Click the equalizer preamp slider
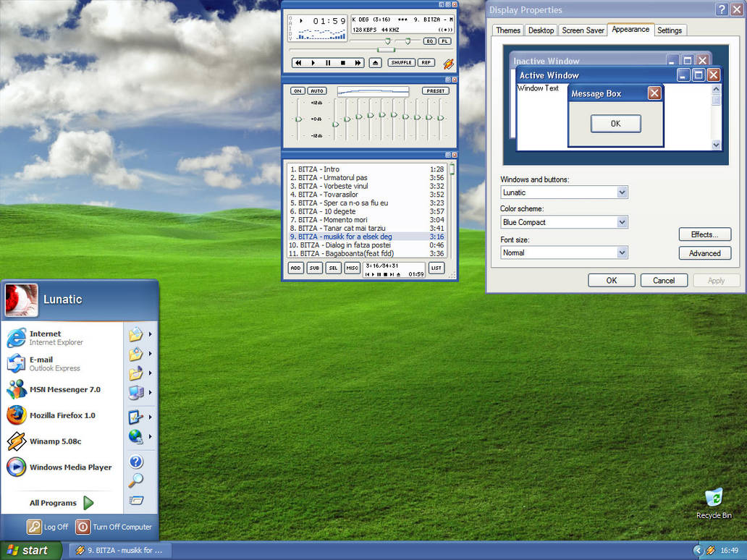Screen dimensions: 747x560 click(x=298, y=119)
